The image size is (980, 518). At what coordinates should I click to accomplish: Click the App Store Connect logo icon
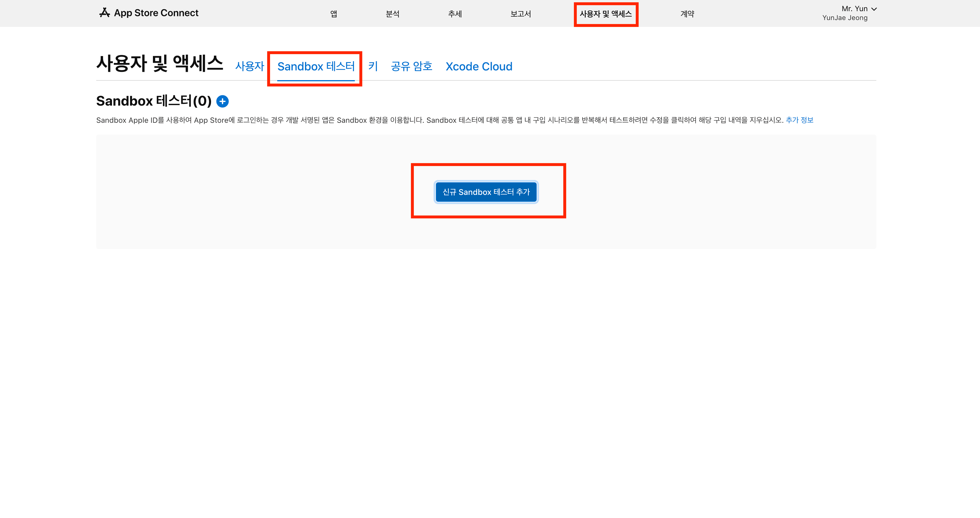coord(105,13)
